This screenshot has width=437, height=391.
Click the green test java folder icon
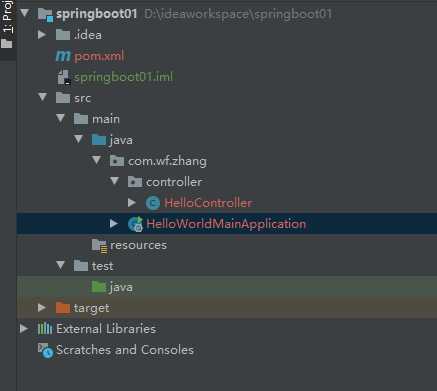click(x=99, y=287)
